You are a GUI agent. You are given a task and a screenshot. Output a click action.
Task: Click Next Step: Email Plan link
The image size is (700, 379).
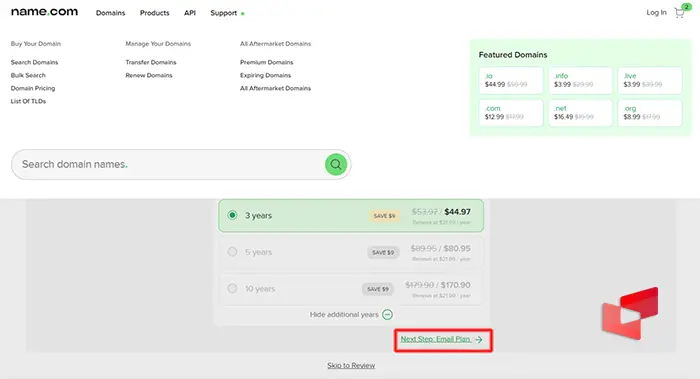[x=442, y=339]
